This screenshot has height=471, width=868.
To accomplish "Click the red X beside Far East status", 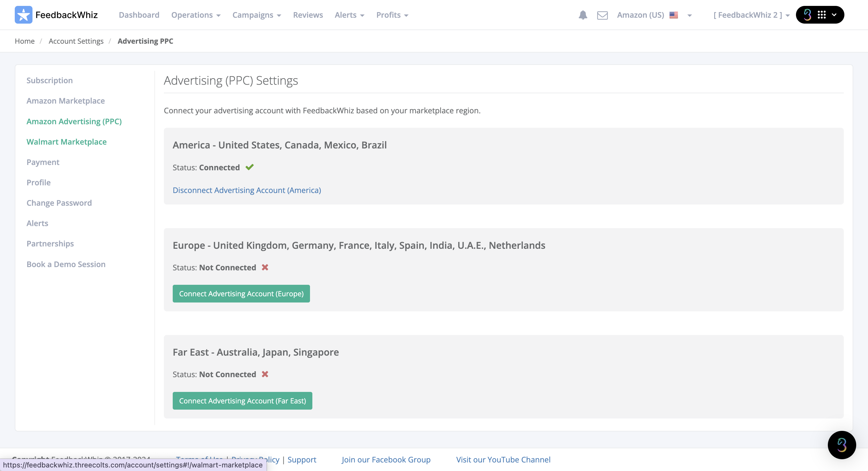I will click(x=265, y=374).
